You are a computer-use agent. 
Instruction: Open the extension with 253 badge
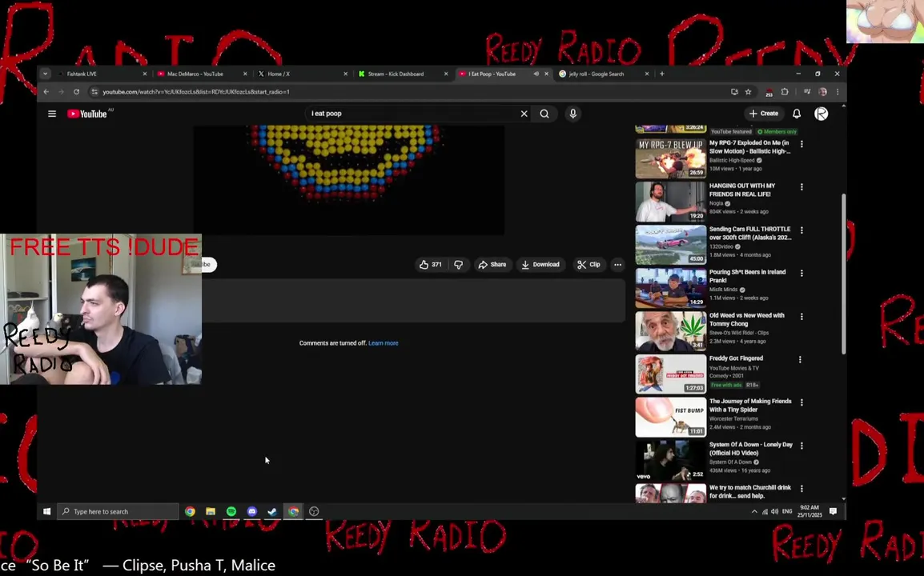click(x=769, y=93)
